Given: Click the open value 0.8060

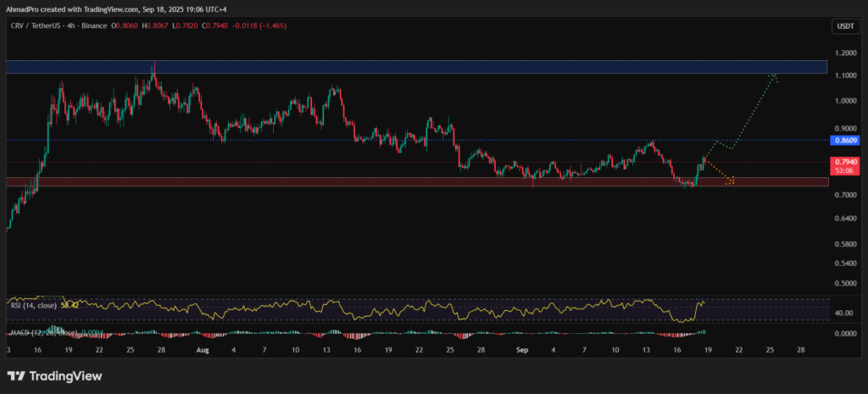Looking at the screenshot, I should tap(129, 25).
